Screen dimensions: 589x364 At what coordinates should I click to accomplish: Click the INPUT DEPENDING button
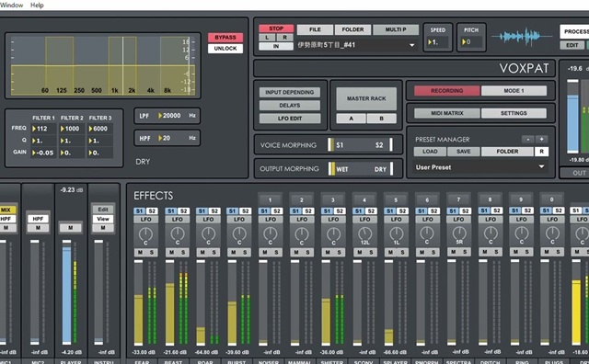point(290,92)
